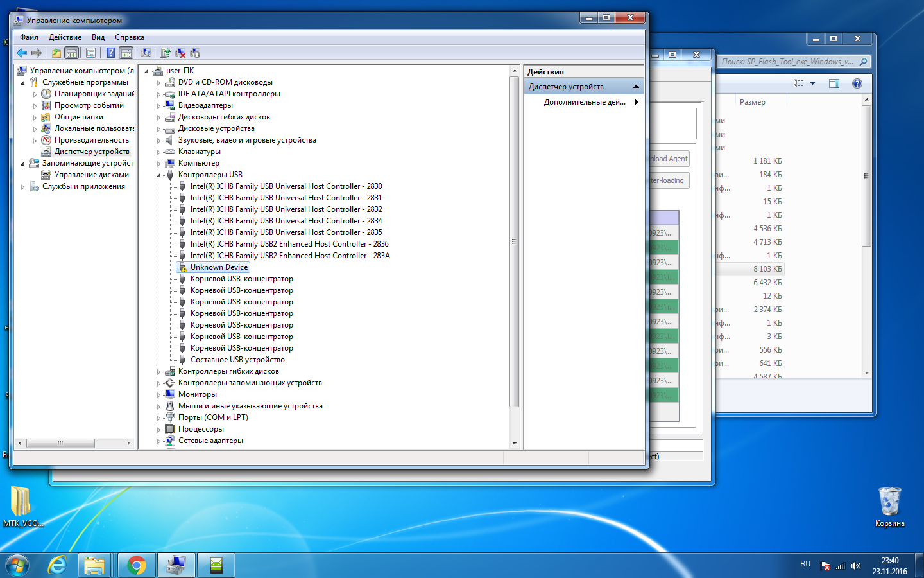
Task: Click the Scan for hardware changes toolbar icon
Action: (x=146, y=53)
